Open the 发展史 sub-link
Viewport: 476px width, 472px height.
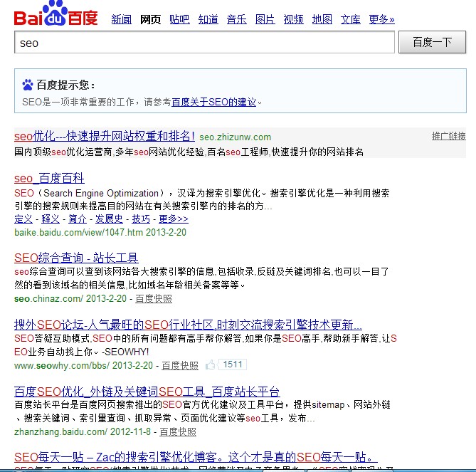pyautogui.click(x=109, y=219)
